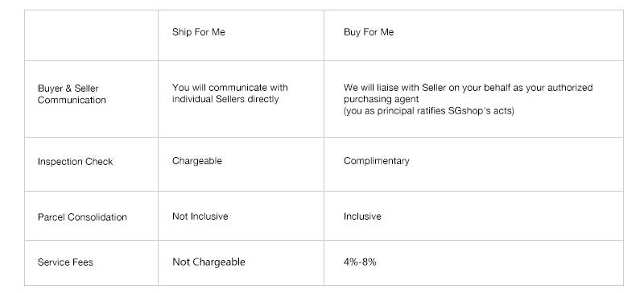The image size is (644, 293).
Task: Click the Complimentary inspection cell
Action: coord(377,161)
